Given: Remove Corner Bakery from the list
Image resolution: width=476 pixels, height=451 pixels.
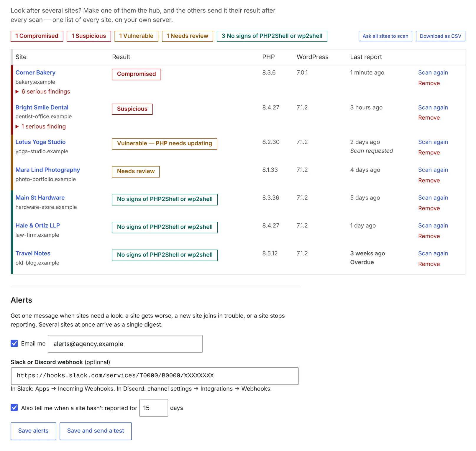Looking at the screenshot, I should tap(429, 83).
